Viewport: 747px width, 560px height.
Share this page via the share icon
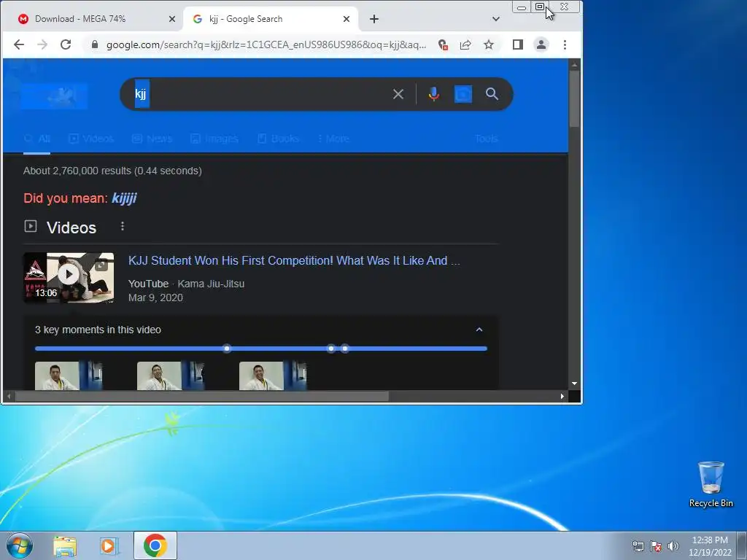pyautogui.click(x=465, y=44)
